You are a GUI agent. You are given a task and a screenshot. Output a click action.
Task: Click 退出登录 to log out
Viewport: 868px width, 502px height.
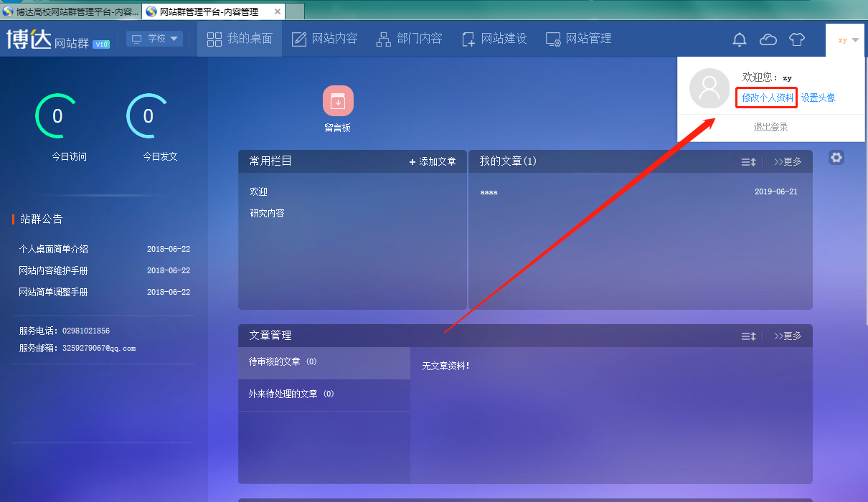770,127
